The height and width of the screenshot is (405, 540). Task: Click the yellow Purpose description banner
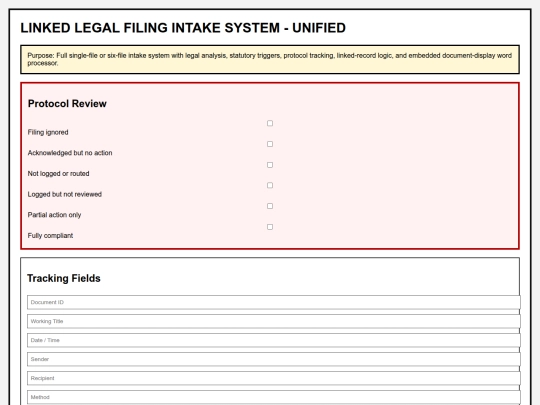tap(270, 59)
